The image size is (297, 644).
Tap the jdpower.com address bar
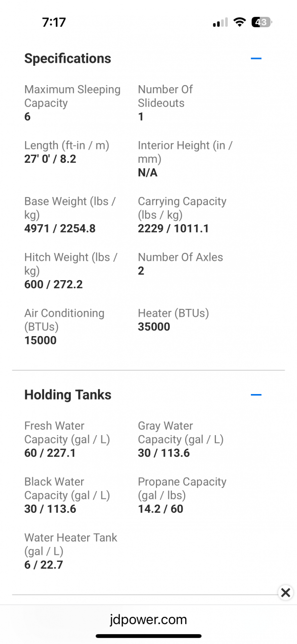click(x=148, y=619)
